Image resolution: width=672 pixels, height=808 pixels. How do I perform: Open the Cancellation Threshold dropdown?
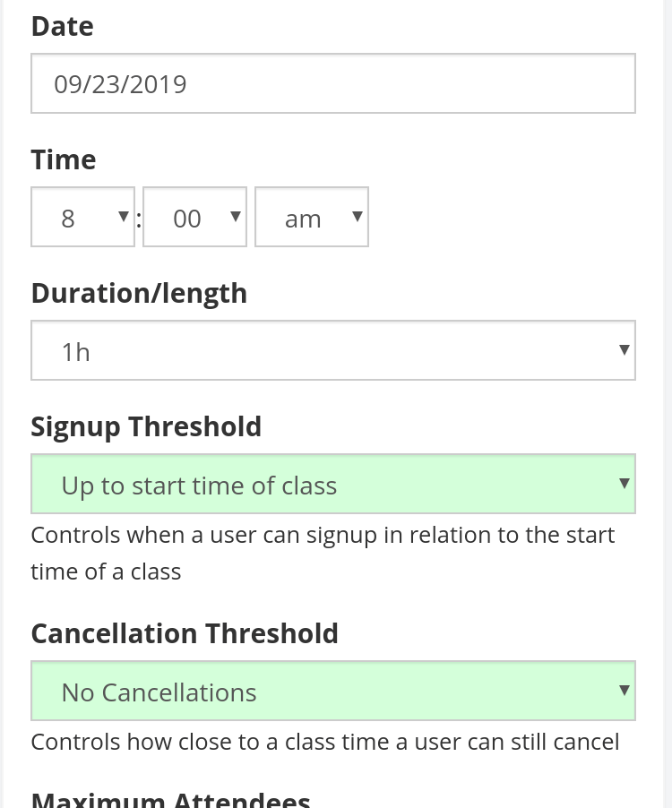pos(332,690)
